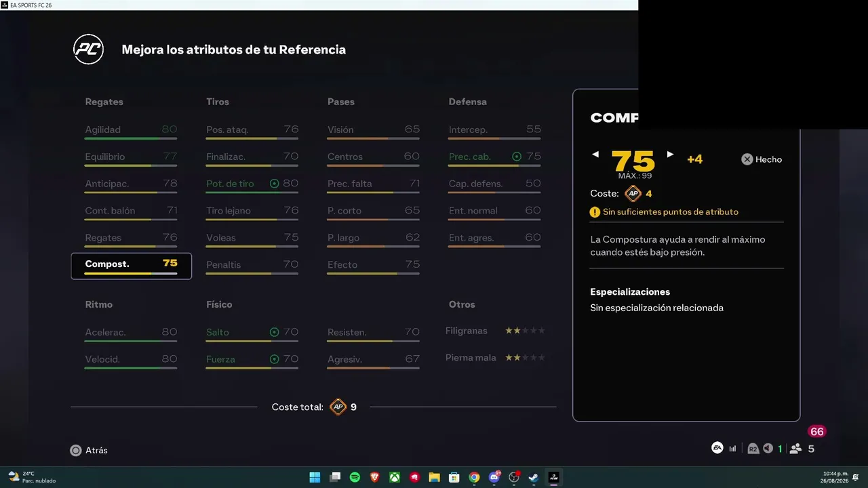Screen dimensions: 868x488
Task: Click the EA SPORTS FC 26 taskbar icon
Action: click(554, 477)
